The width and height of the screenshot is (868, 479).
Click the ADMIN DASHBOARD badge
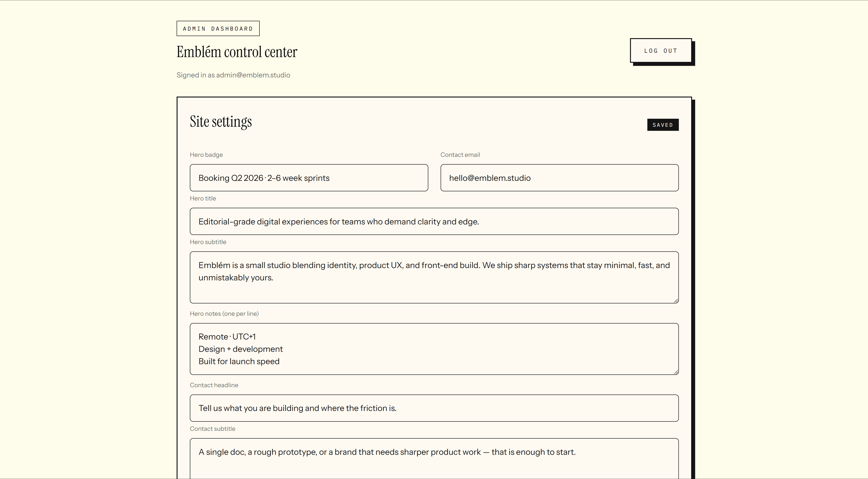[218, 28]
